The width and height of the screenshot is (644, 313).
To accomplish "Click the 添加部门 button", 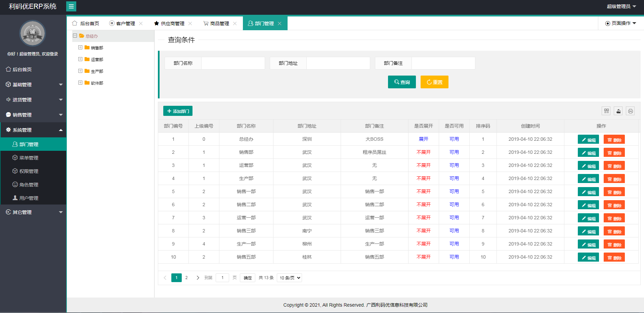I will click(178, 111).
